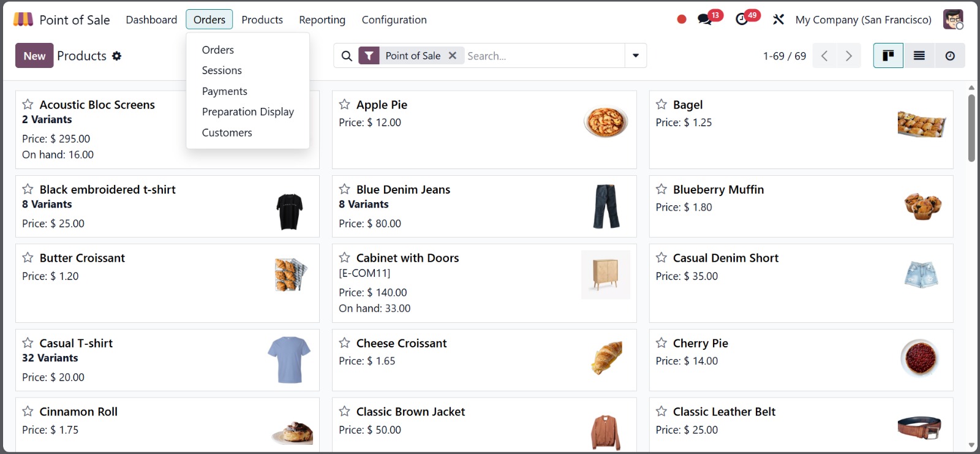Open the Reporting menu
This screenshot has width=980, height=454.
(322, 20)
